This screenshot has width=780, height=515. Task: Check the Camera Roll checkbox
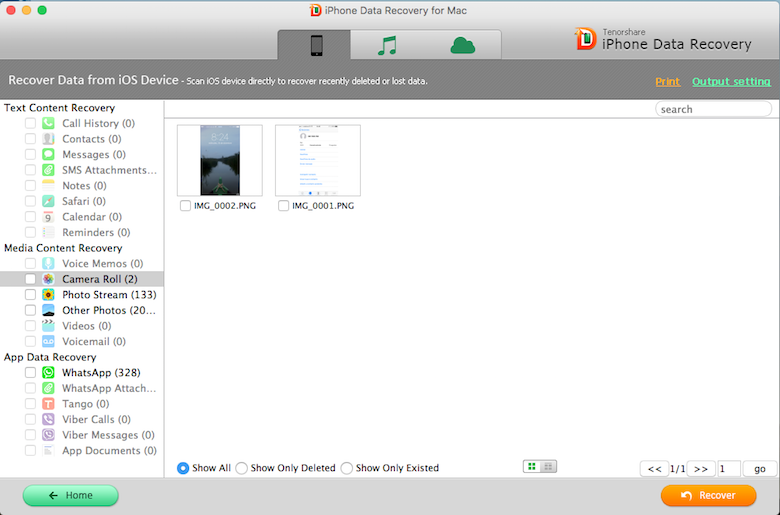[30, 279]
